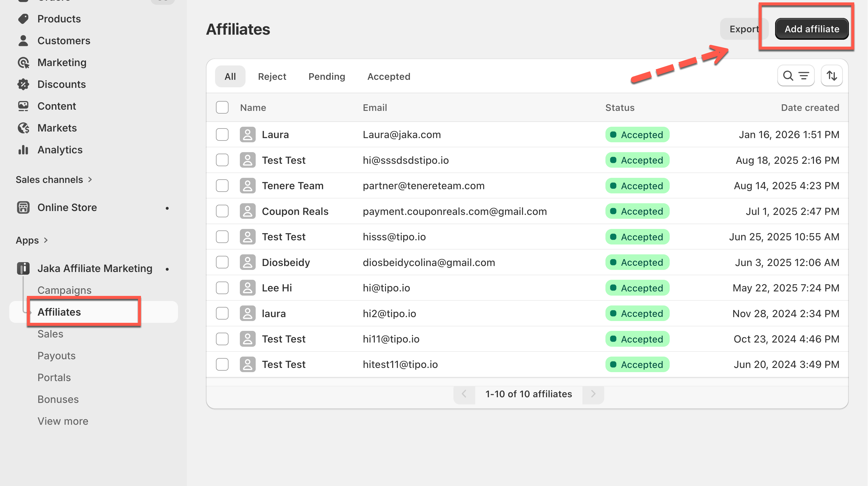Click the Jaka Affiliate Marketing app icon
This screenshot has width=868, height=486.
point(23,268)
